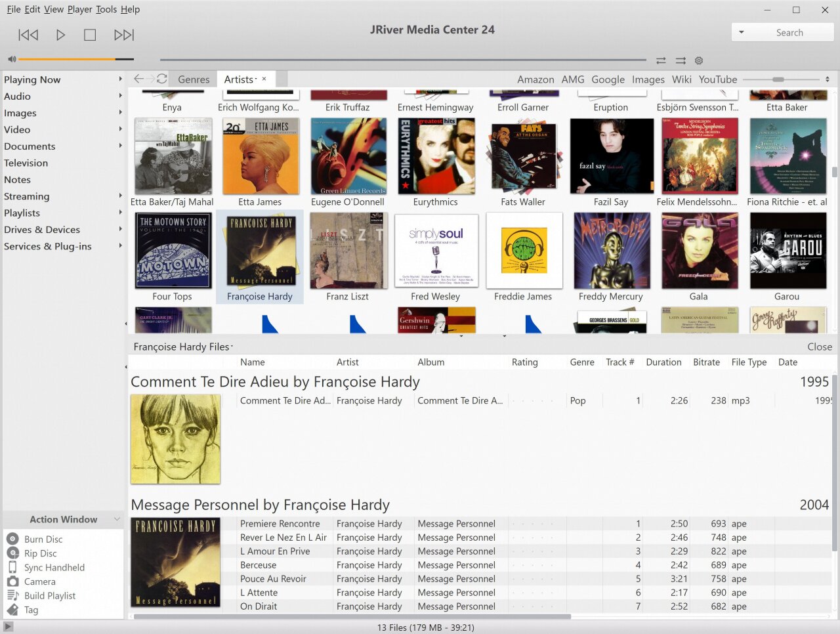Reload the view with the refresh icon
Image resolution: width=840 pixels, height=634 pixels.
[x=161, y=79]
